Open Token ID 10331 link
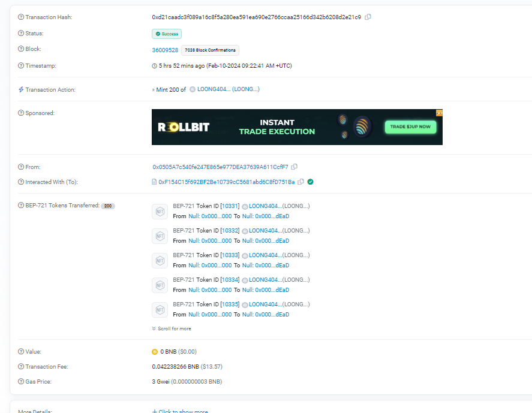 pos(230,206)
